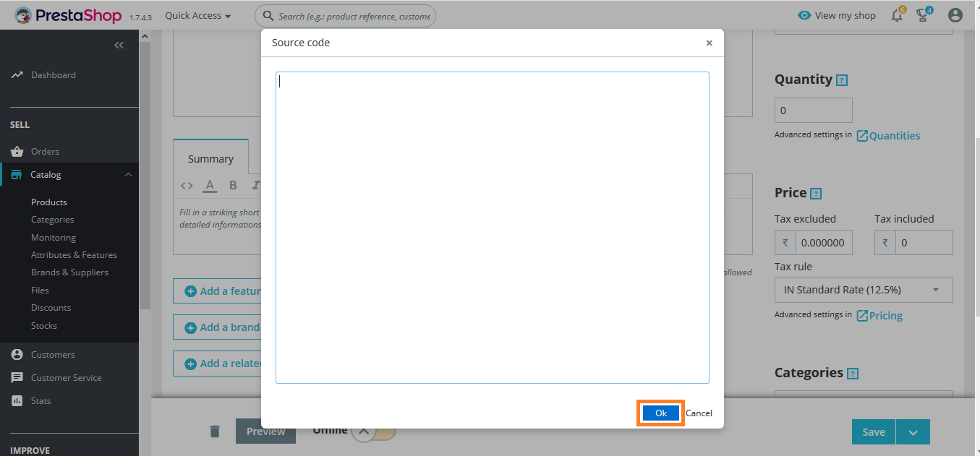Select Catalog in sidebar
Screen dimensions: 980x456
pos(46,175)
